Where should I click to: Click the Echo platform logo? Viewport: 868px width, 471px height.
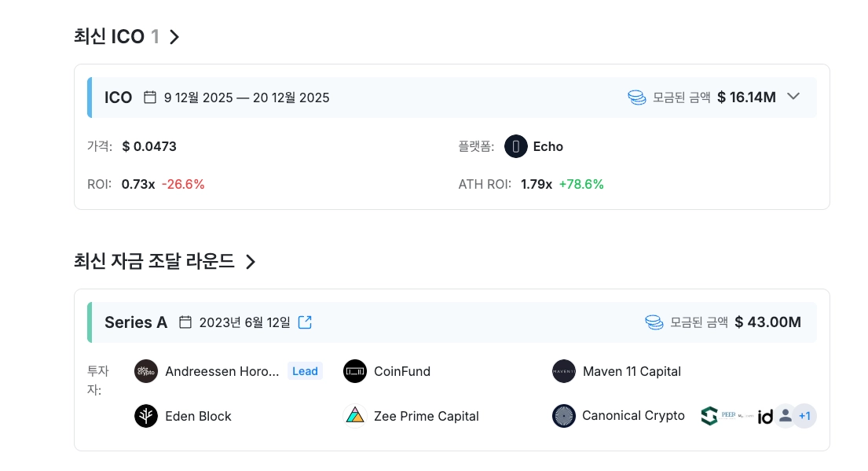click(x=516, y=146)
